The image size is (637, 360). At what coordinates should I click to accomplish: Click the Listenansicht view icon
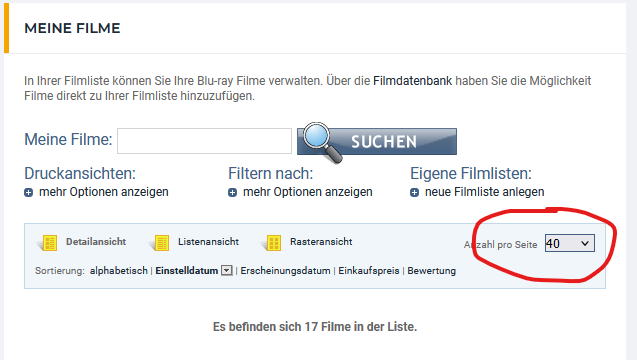pyautogui.click(x=160, y=243)
